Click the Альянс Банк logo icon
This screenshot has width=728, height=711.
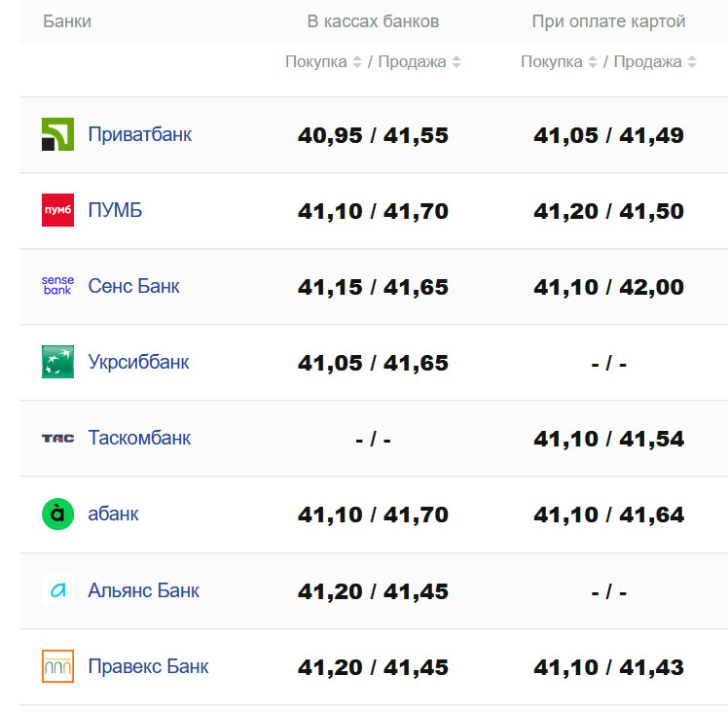click(x=57, y=590)
